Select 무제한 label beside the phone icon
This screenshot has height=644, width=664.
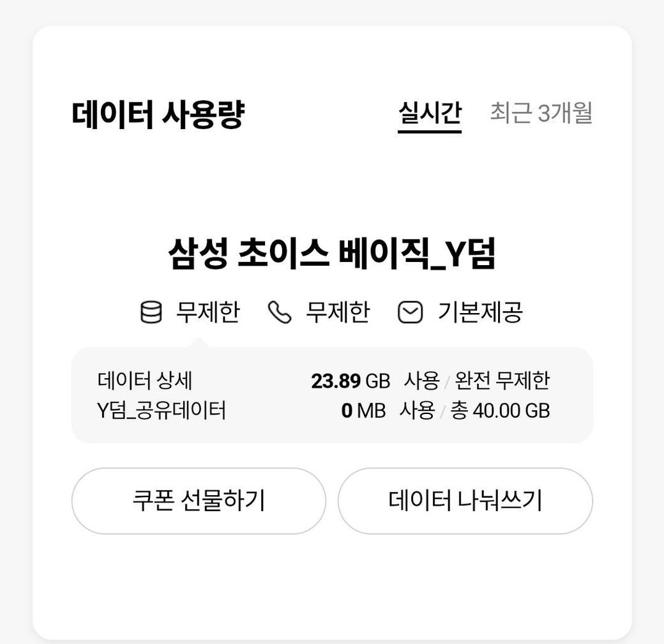point(337,312)
